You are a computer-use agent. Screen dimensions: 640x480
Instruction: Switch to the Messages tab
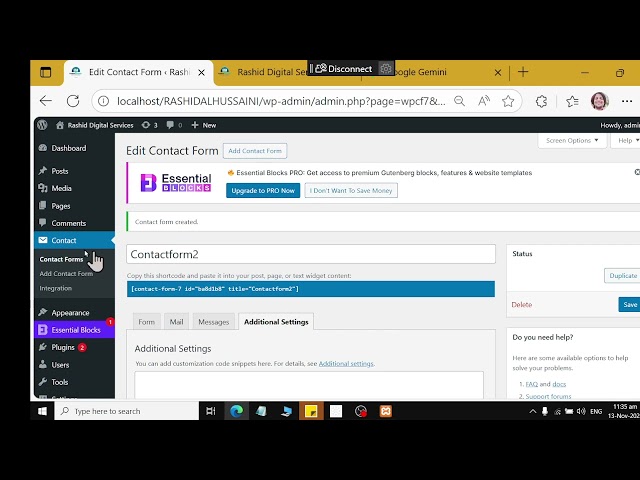tap(213, 322)
